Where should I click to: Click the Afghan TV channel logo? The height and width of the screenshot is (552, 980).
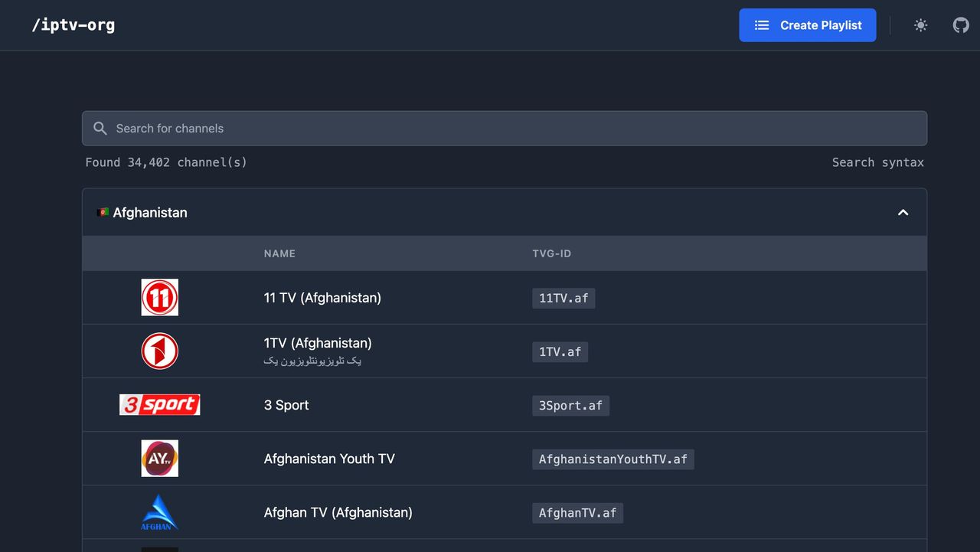[160, 512]
